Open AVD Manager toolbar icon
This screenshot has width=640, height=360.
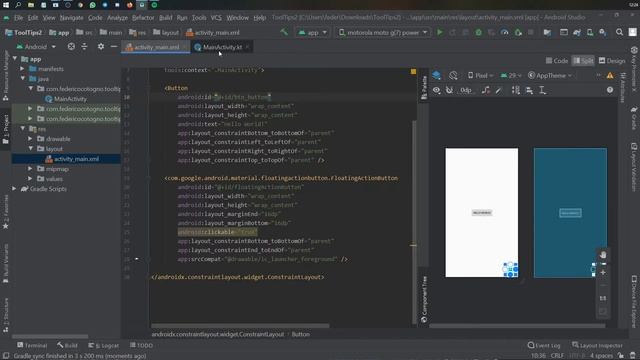tap(590, 32)
